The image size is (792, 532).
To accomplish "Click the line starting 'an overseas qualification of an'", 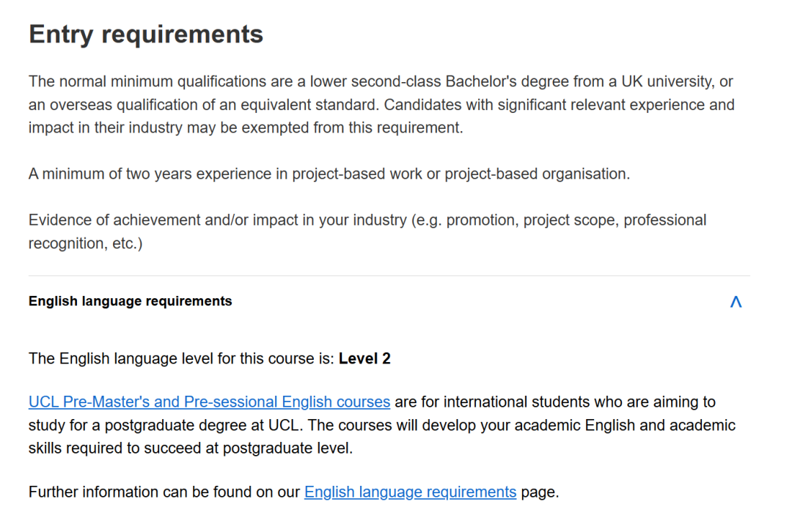I will tap(381, 105).
